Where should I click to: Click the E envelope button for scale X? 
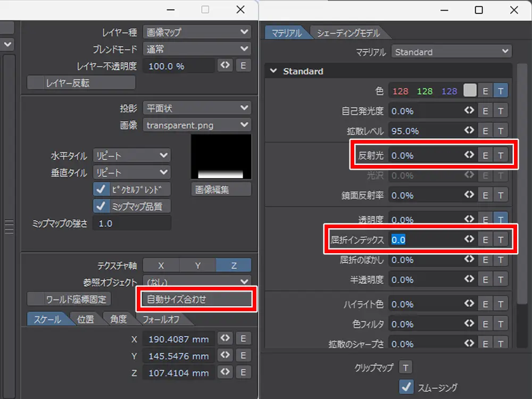pyautogui.click(x=243, y=339)
